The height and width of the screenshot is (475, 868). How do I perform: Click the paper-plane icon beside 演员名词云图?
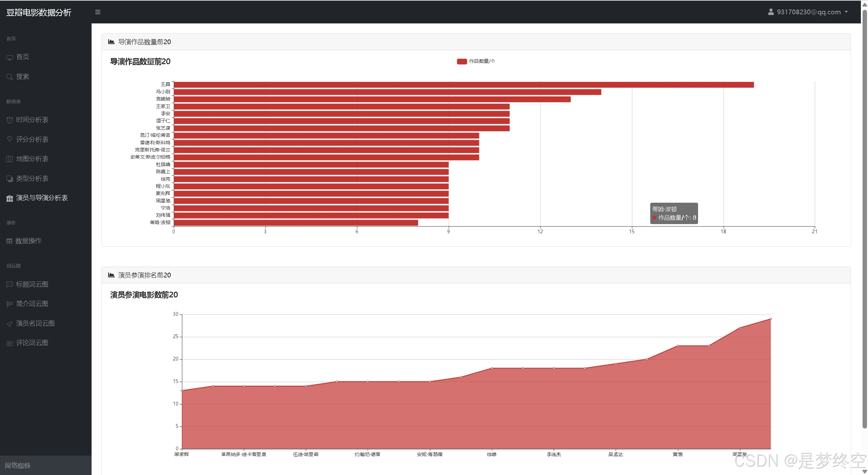pyautogui.click(x=9, y=324)
